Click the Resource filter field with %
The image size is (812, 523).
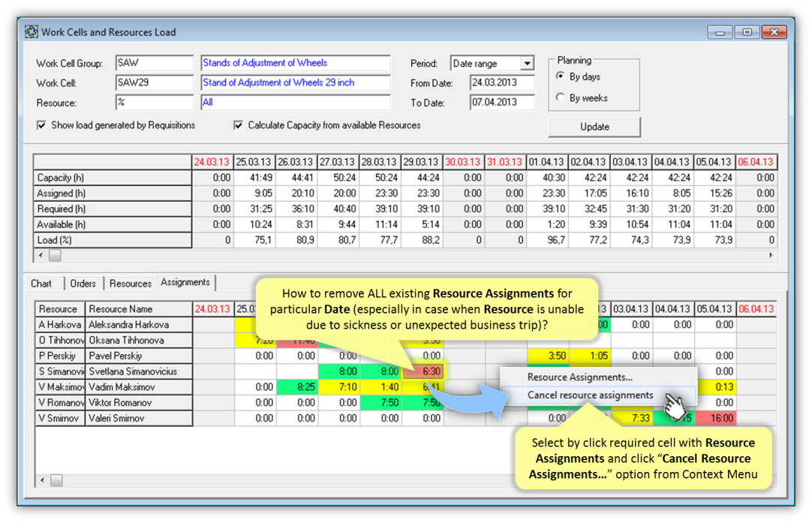[155, 103]
